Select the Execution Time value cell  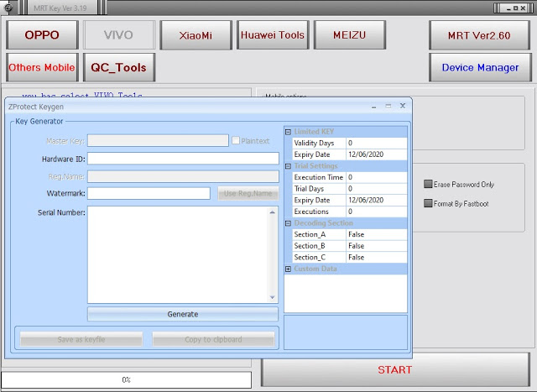click(x=377, y=177)
